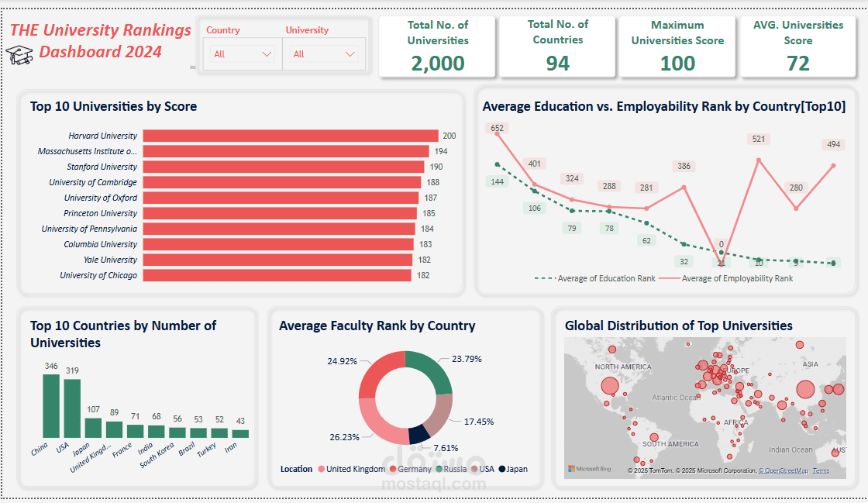The image size is (868, 503).
Task: Open the University slicer dropdown
Action: [324, 54]
